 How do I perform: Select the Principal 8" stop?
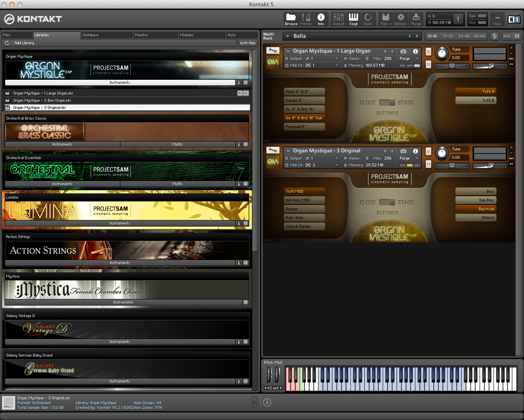coord(305,127)
